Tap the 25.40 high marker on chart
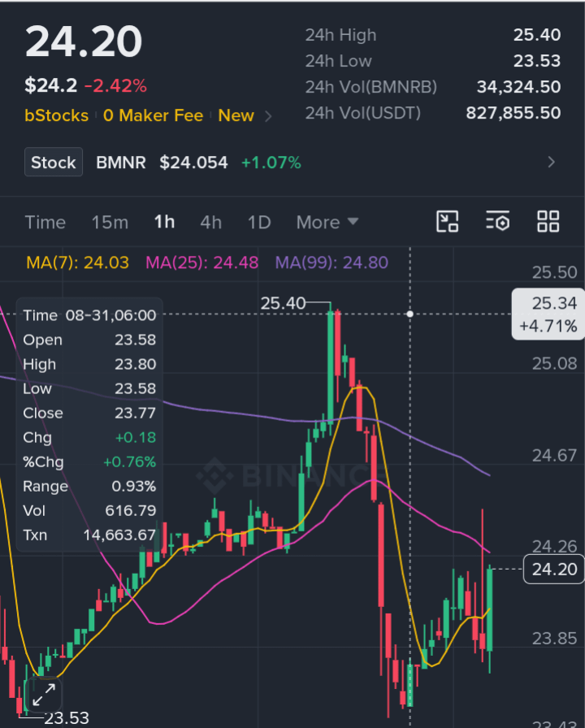Viewport: 585px width, 728px height. coord(283,304)
